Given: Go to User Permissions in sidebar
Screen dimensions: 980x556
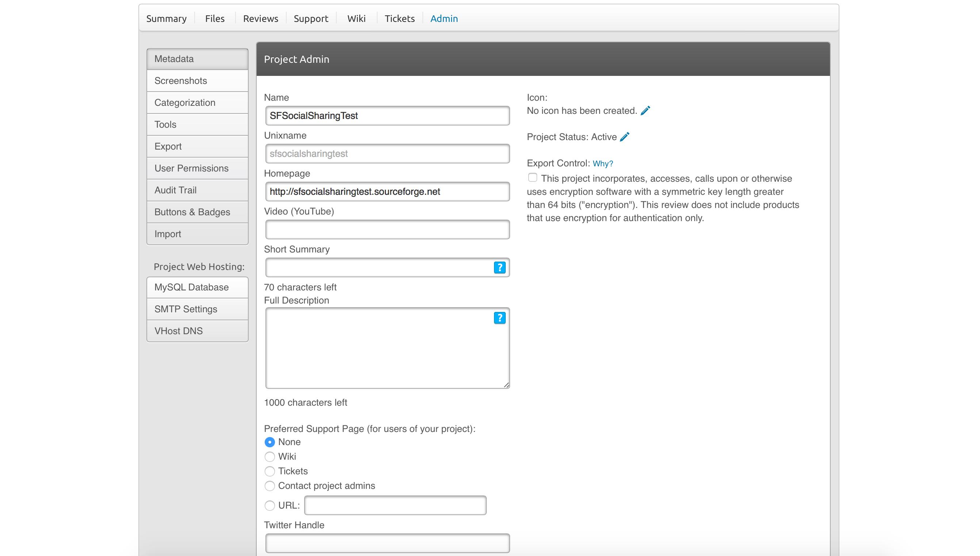Looking at the screenshot, I should coord(197,168).
